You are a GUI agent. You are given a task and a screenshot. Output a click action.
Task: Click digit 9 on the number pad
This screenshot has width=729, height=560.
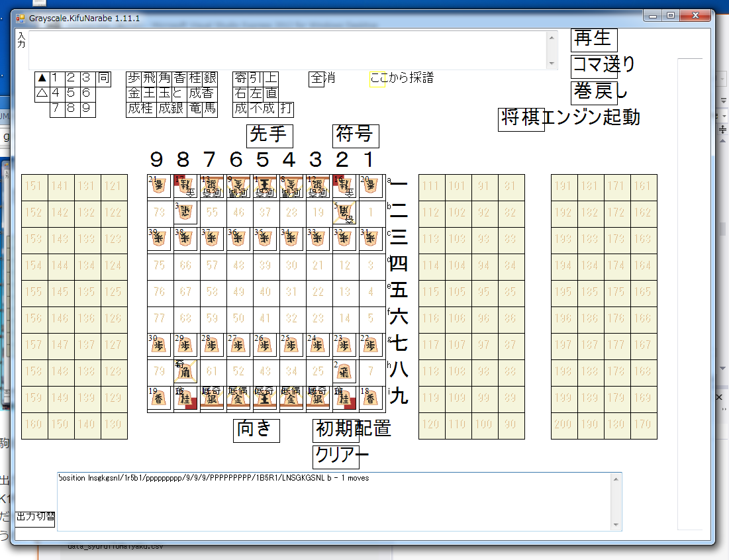tap(88, 109)
